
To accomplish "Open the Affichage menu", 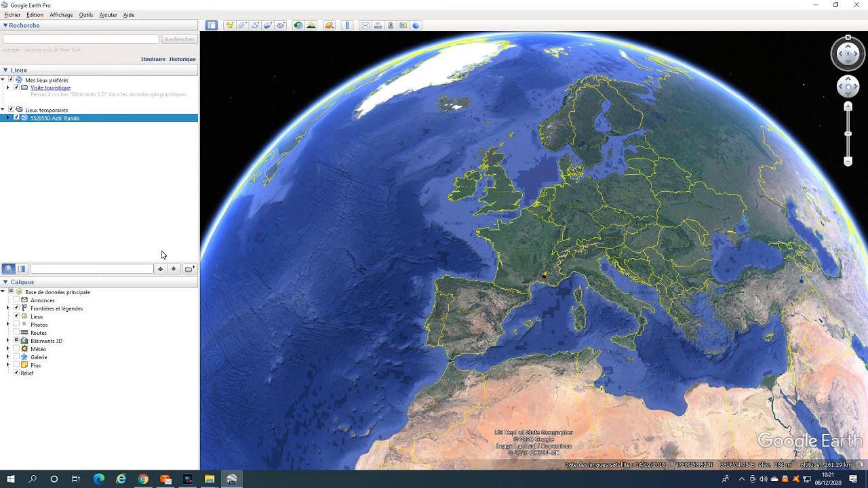I will [61, 15].
